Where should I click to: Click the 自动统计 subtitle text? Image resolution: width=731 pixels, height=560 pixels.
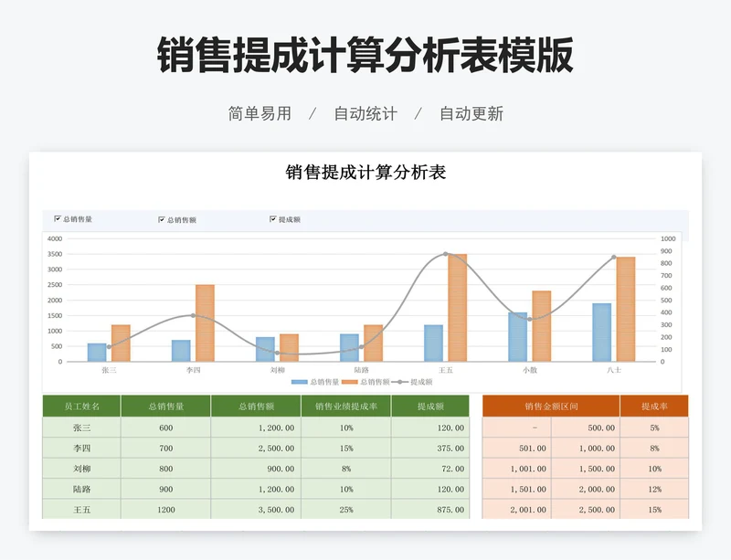click(x=365, y=113)
